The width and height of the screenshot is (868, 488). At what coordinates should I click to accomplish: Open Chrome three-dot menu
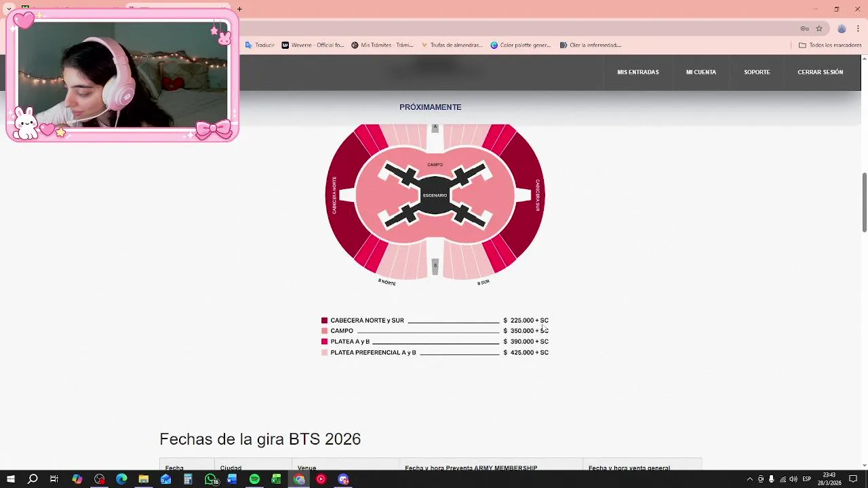[x=858, y=28]
